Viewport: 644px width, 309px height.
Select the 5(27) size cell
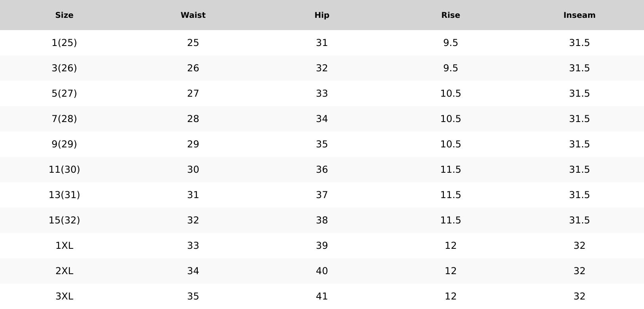64,93
